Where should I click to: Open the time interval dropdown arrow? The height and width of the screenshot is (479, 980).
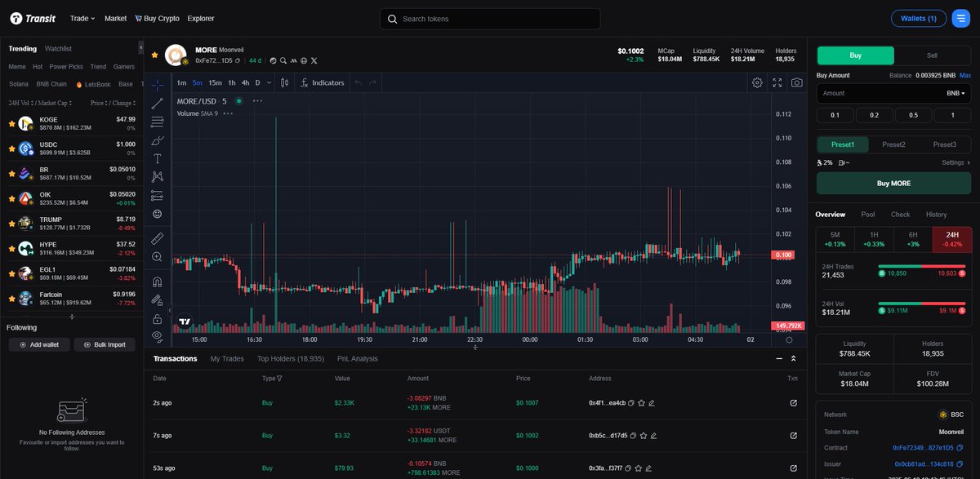tap(268, 82)
